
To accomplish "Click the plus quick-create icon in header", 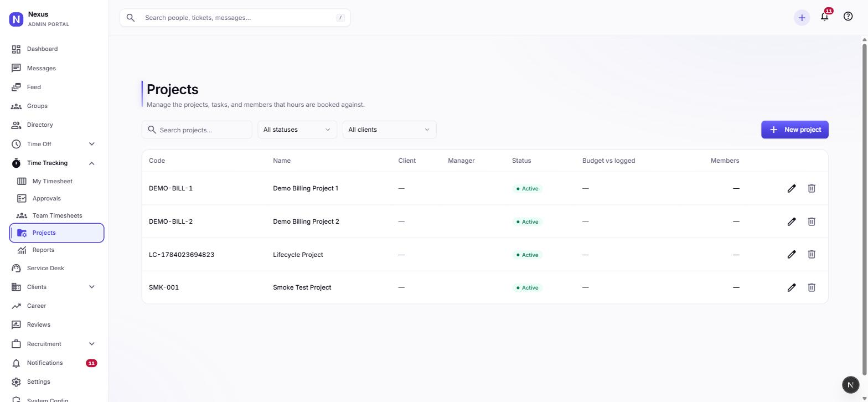I will (802, 18).
